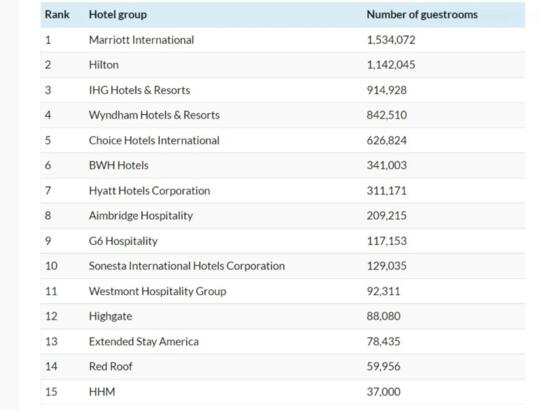Viewport: 540px width, 410px height.
Task: Select Wyndham Hotels & Resorts name
Action: click(x=154, y=115)
